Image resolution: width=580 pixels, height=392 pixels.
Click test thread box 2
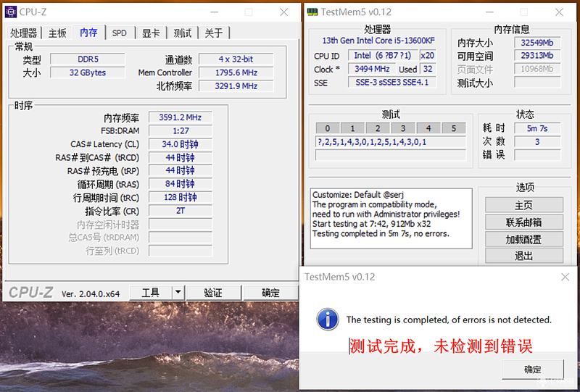click(378, 128)
